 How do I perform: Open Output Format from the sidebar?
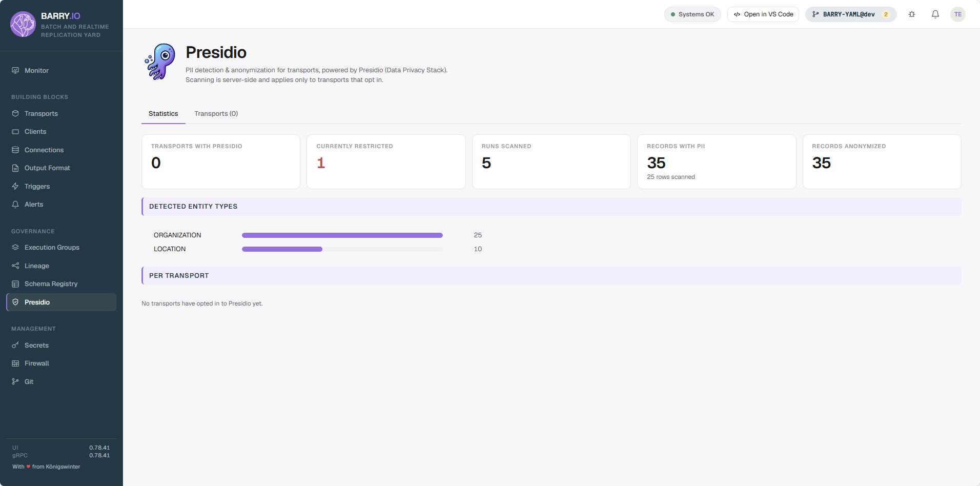click(62, 168)
